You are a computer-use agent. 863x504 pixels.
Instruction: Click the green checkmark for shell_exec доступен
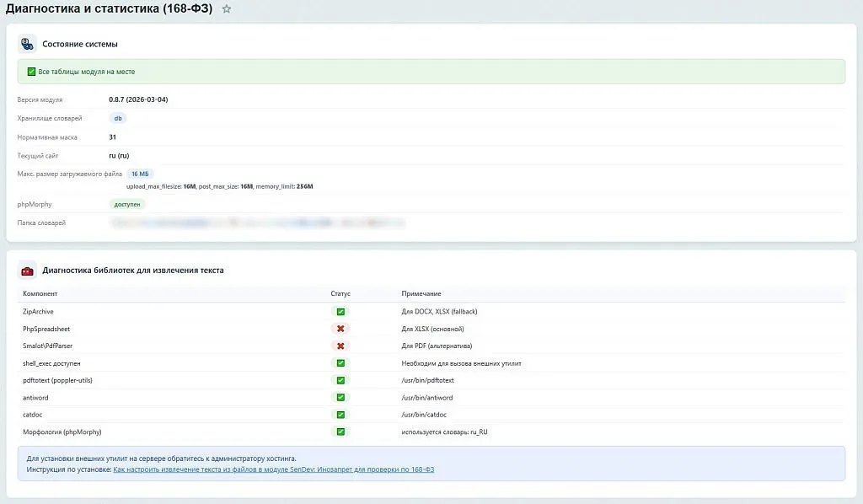click(340, 362)
